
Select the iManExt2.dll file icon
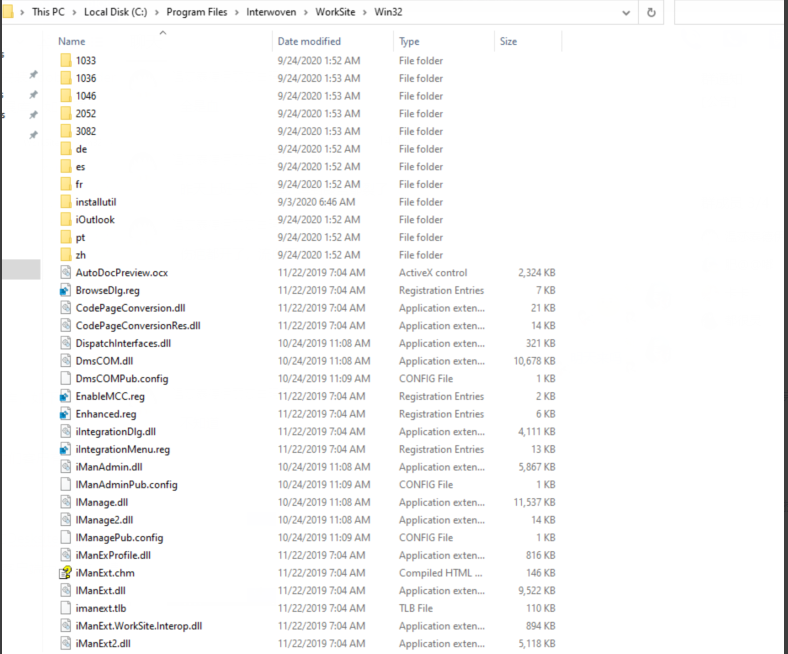(x=66, y=643)
